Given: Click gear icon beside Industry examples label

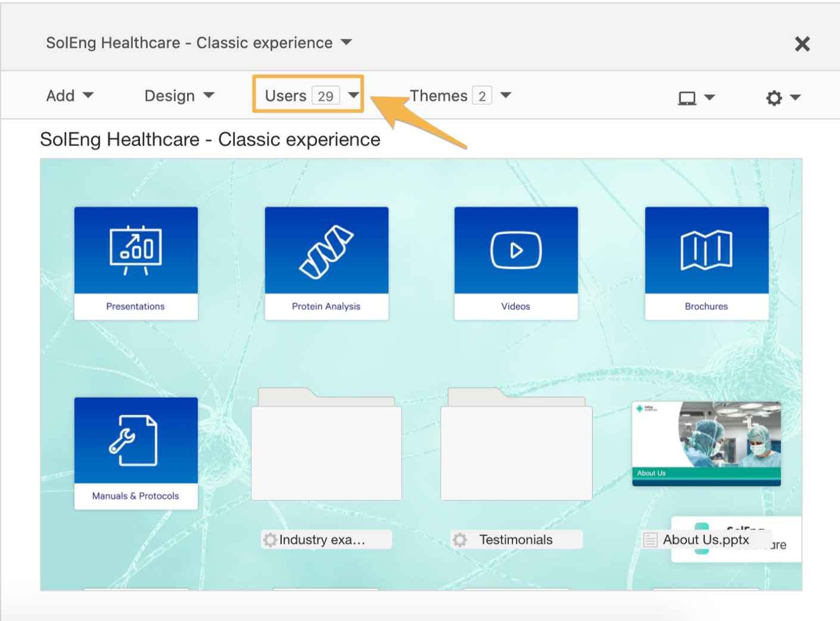Looking at the screenshot, I should coord(270,540).
